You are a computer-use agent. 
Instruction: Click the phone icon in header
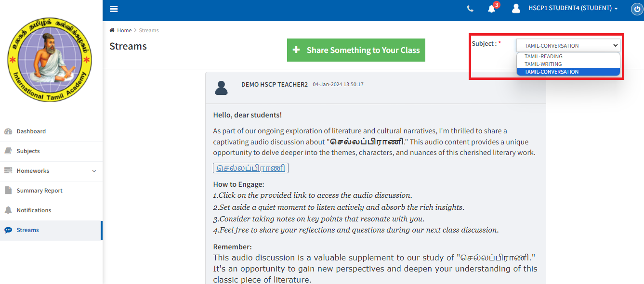point(470,9)
